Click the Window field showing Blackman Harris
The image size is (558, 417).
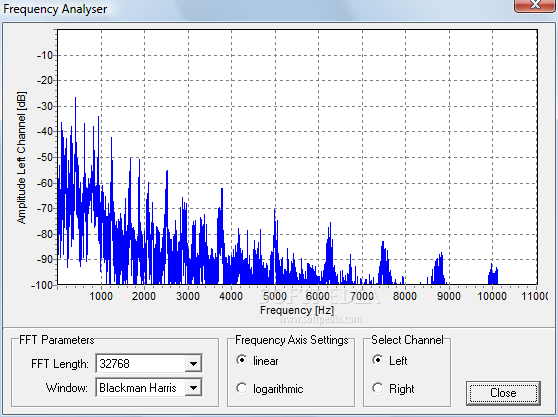tap(149, 387)
